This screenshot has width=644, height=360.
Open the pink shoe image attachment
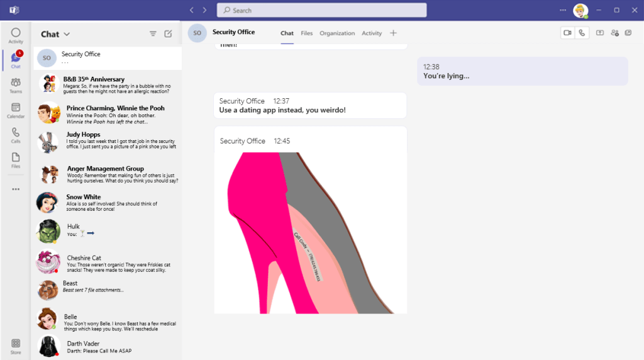pos(311,233)
